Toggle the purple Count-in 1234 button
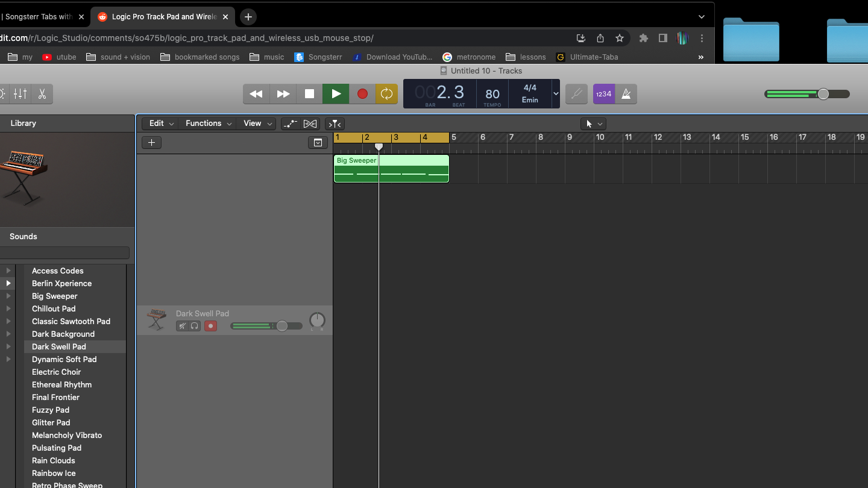This screenshot has height=488, width=868. (x=604, y=94)
